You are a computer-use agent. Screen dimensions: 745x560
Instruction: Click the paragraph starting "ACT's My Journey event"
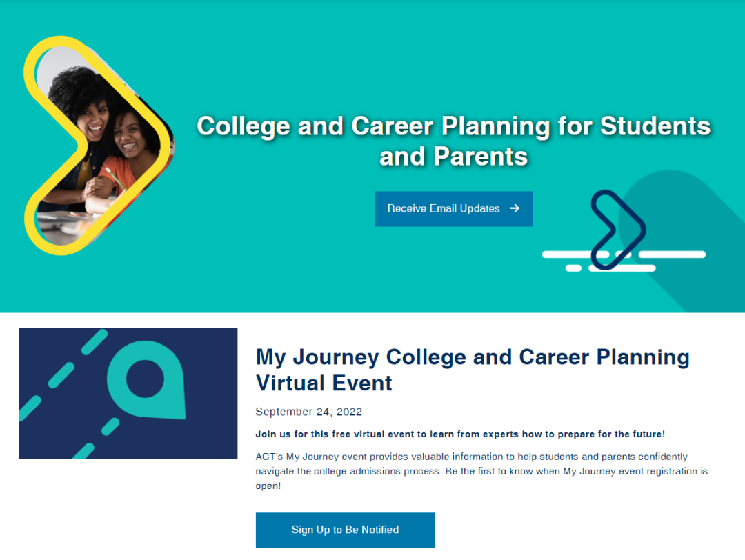[x=481, y=471]
